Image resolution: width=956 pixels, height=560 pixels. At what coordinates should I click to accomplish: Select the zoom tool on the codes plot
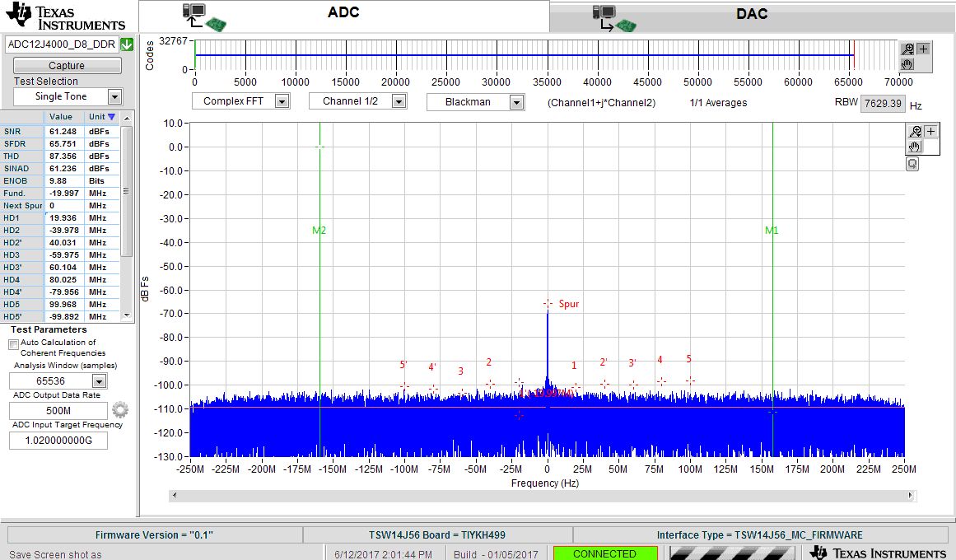[907, 49]
